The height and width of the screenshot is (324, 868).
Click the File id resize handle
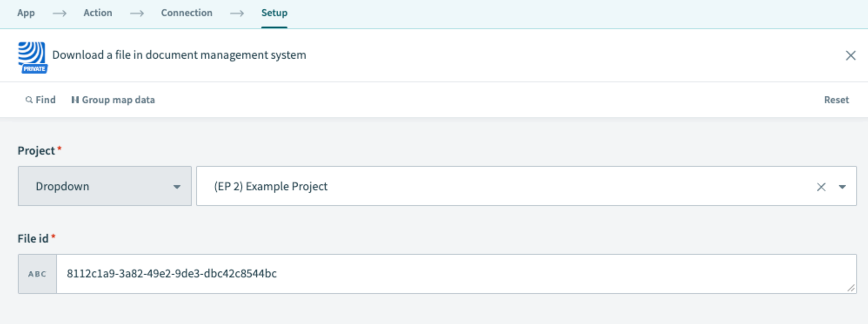(851, 288)
